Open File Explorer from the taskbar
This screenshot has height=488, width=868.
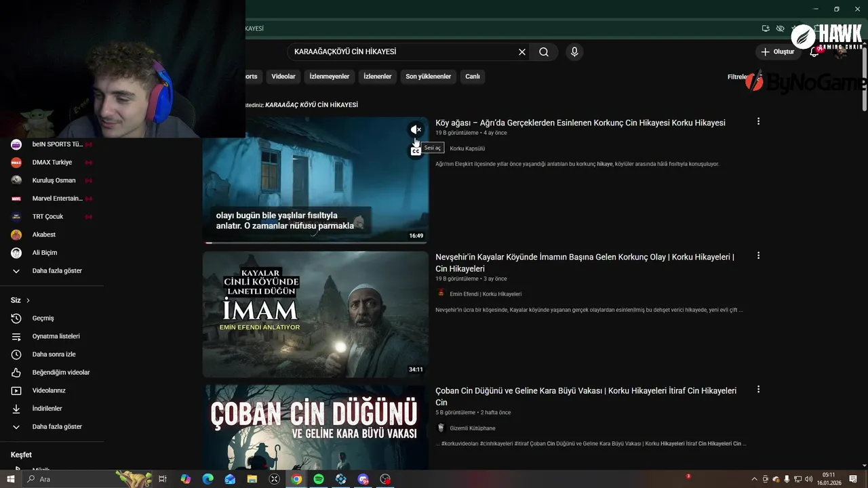click(x=252, y=479)
